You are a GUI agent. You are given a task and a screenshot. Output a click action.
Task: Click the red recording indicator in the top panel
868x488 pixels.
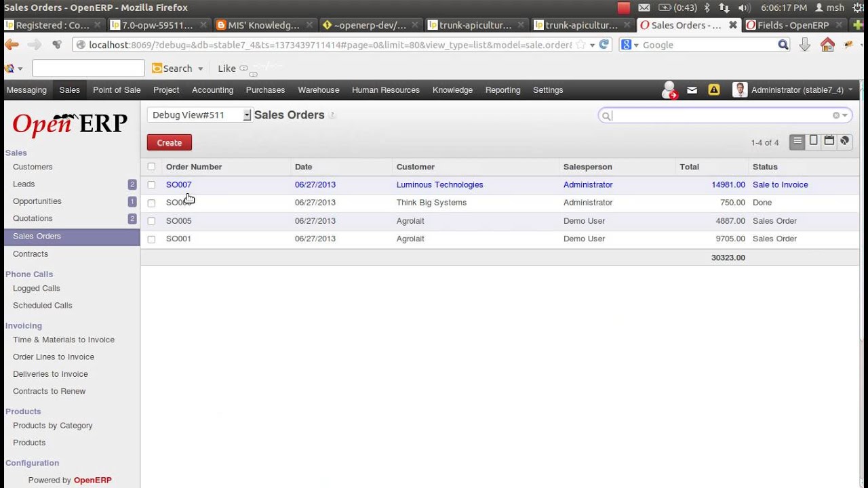click(x=624, y=7)
